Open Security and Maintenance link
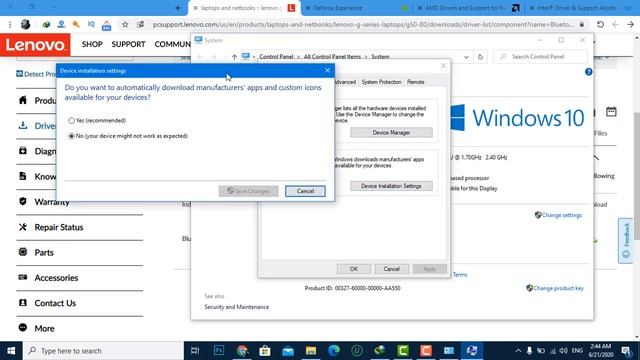This screenshot has width=640, height=360. pyautogui.click(x=236, y=307)
